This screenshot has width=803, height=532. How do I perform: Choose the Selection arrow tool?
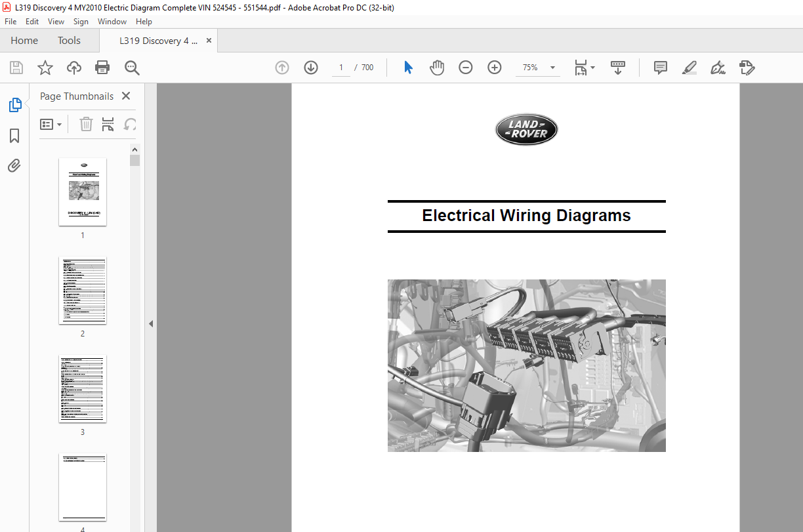pos(408,68)
